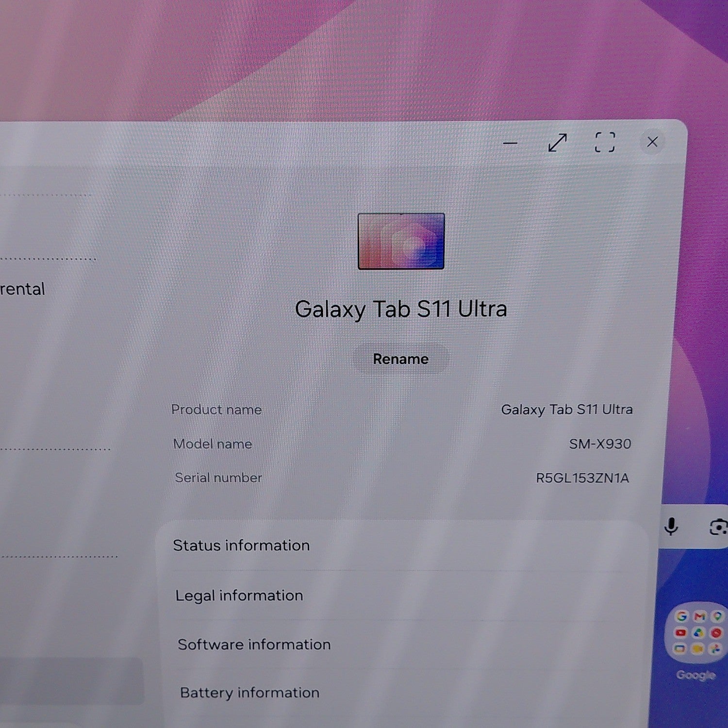728x728 pixels.
Task: Click the Rename button
Action: [x=401, y=359]
